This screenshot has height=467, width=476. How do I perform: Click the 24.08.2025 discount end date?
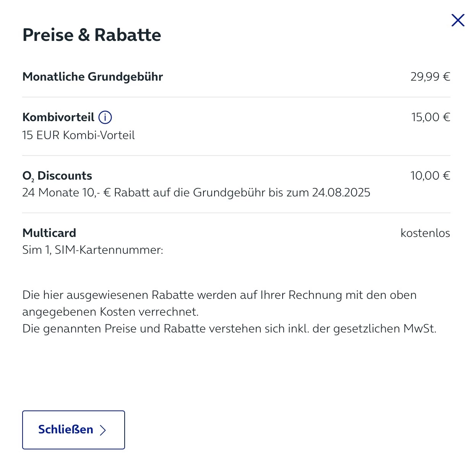(341, 193)
